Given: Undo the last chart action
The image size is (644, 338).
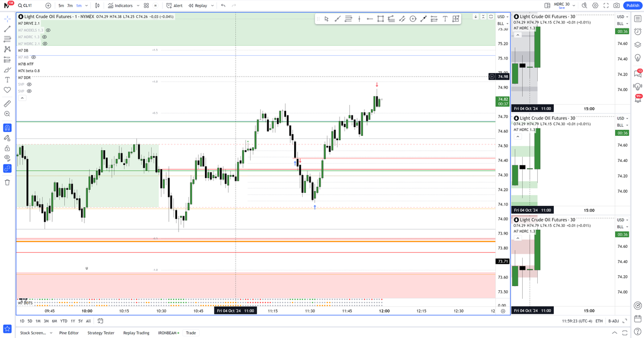Looking at the screenshot, I should (x=223, y=5).
